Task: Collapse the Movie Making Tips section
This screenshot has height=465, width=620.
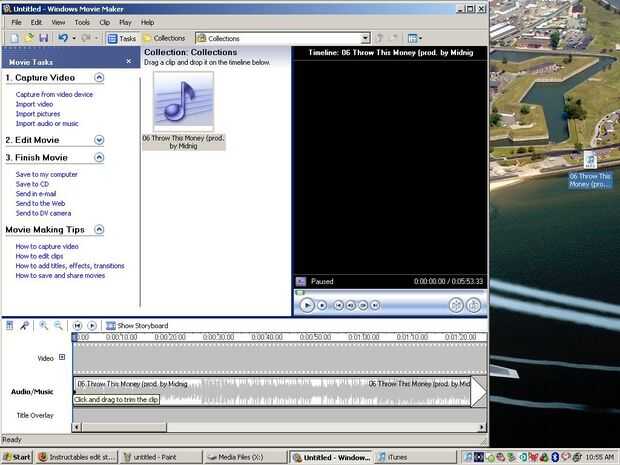Action: pos(99,229)
